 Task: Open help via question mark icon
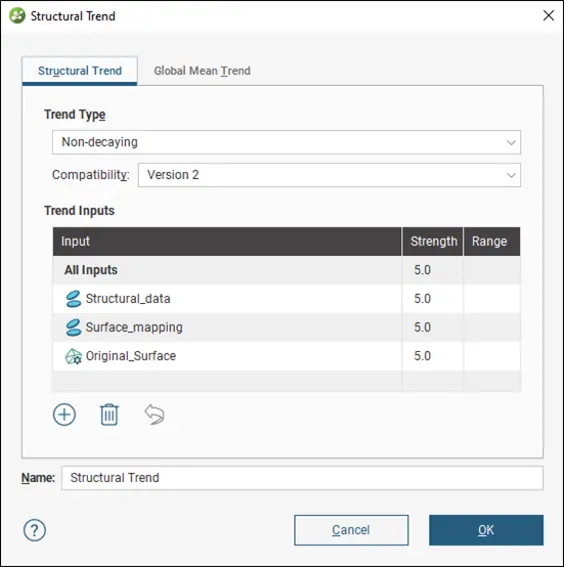point(35,530)
